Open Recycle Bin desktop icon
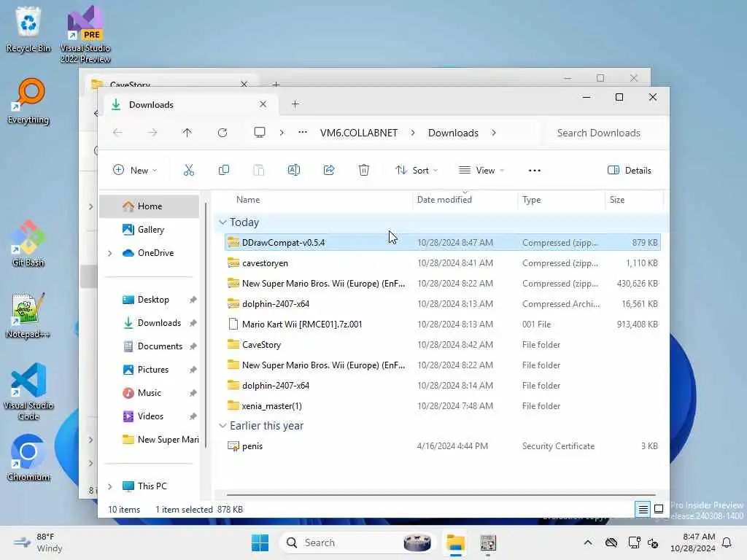747x560 pixels. [28, 30]
